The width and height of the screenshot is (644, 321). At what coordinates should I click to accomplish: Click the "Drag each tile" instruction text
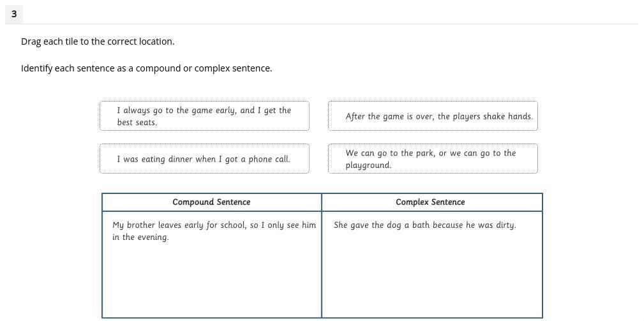tap(98, 41)
